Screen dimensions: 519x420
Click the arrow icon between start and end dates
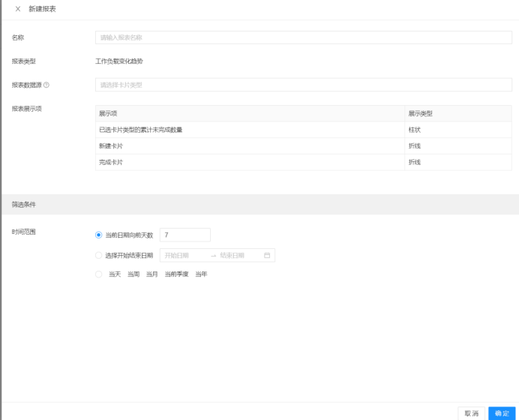[x=213, y=256]
